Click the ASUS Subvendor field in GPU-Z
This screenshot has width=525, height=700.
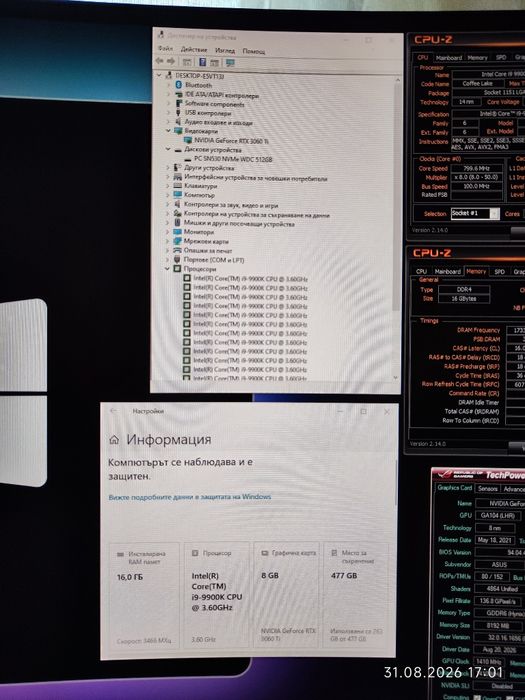pos(499,565)
